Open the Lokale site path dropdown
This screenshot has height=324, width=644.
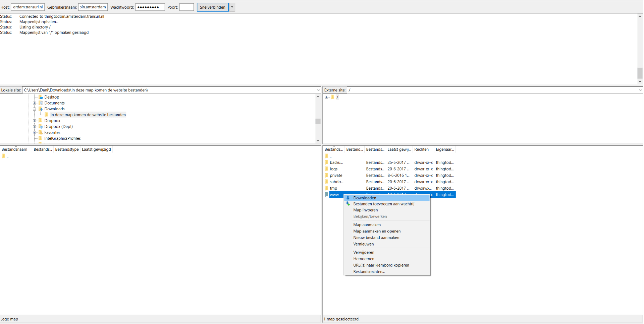click(318, 90)
